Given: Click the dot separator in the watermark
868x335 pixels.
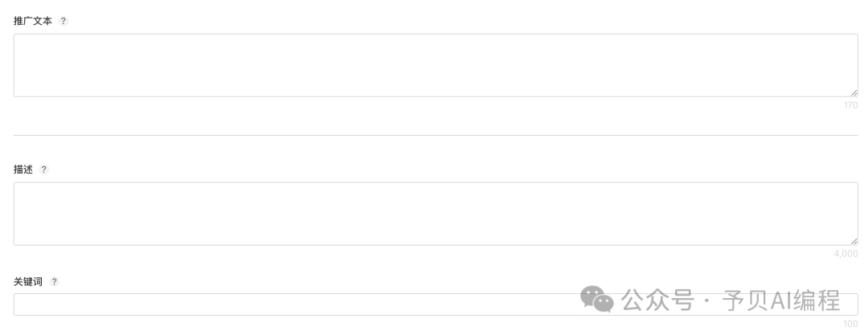Looking at the screenshot, I should pos(706,301).
